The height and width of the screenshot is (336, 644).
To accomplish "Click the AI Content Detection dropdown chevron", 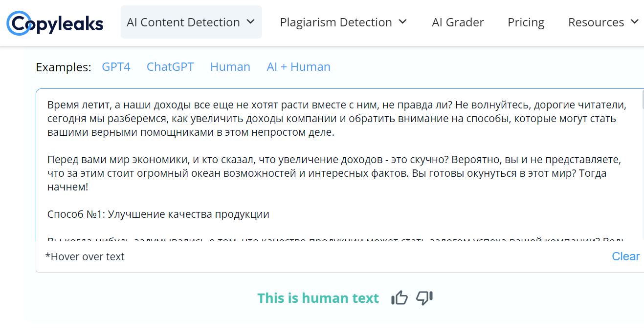I will 250,22.
